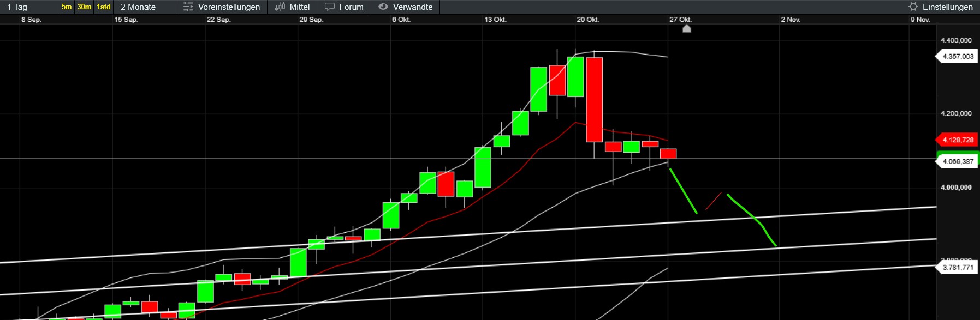Viewport: 980px width, 320px height.
Task: Click the 4.000,000 axis value
Action: pos(956,187)
